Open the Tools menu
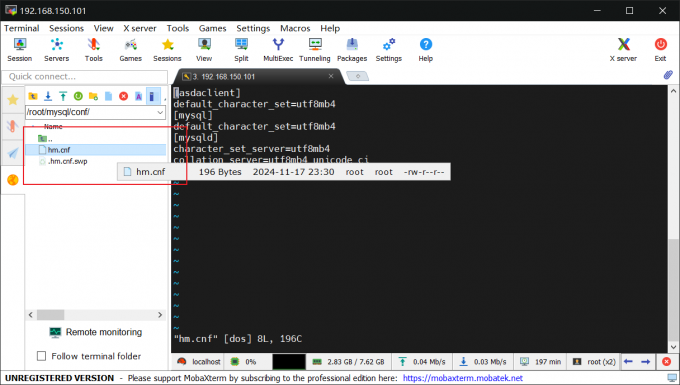680x385 pixels. pyautogui.click(x=178, y=28)
